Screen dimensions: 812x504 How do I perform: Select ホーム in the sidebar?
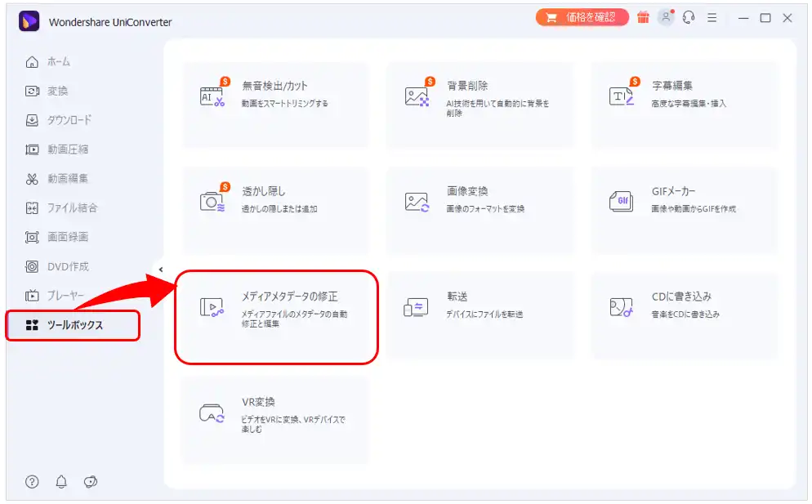[57, 62]
